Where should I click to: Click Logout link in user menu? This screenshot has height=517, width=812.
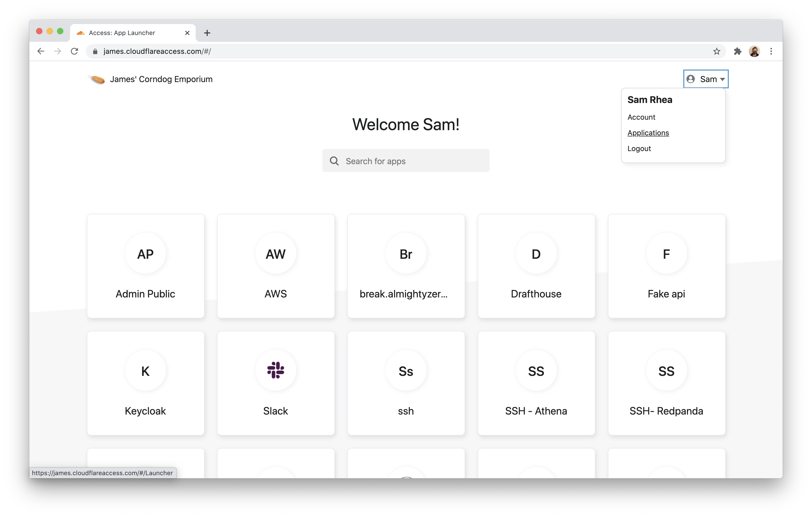coord(639,148)
